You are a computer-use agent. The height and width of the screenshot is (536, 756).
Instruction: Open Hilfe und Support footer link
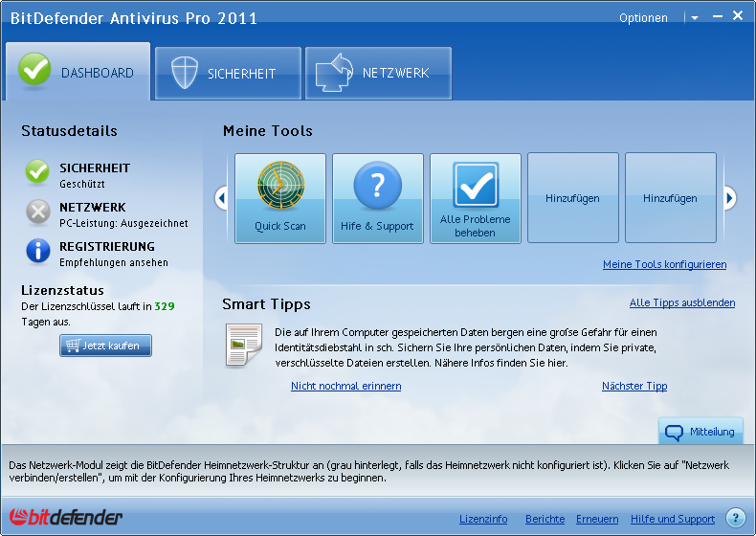click(x=673, y=519)
